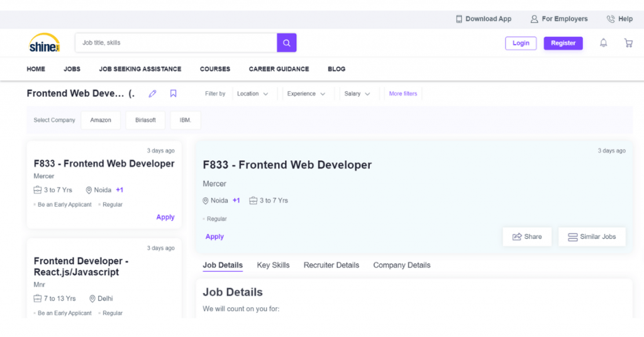
Task: Click the +1 locations link on Mercer card
Action: coord(119,190)
